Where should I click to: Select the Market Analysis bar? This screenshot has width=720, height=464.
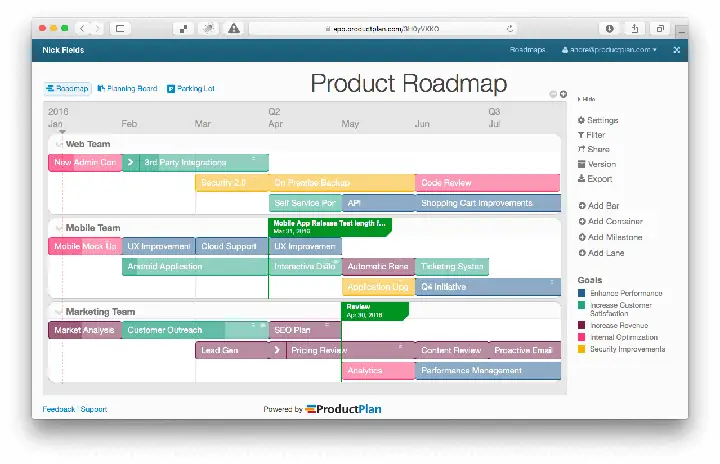click(x=85, y=330)
